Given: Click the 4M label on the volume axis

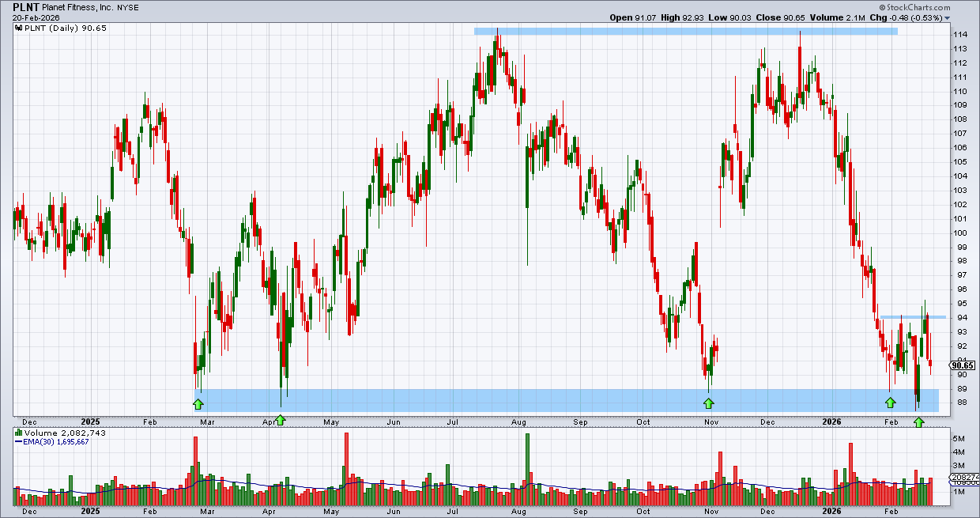Looking at the screenshot, I should click(x=959, y=452).
